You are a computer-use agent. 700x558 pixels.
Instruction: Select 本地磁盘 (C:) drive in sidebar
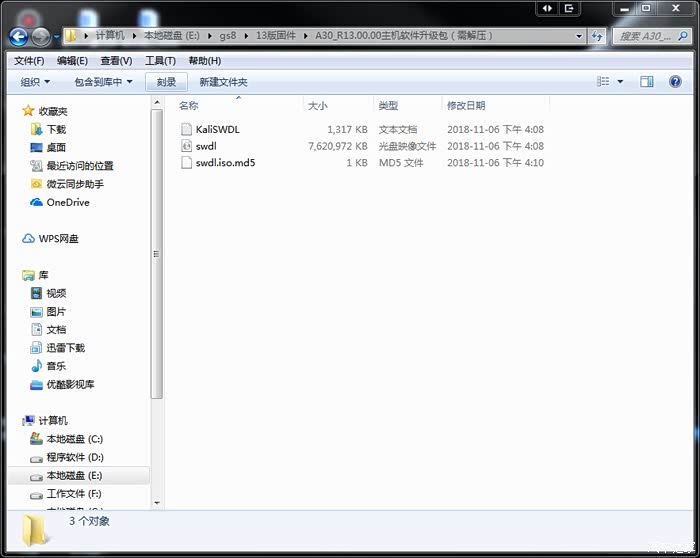(x=74, y=439)
